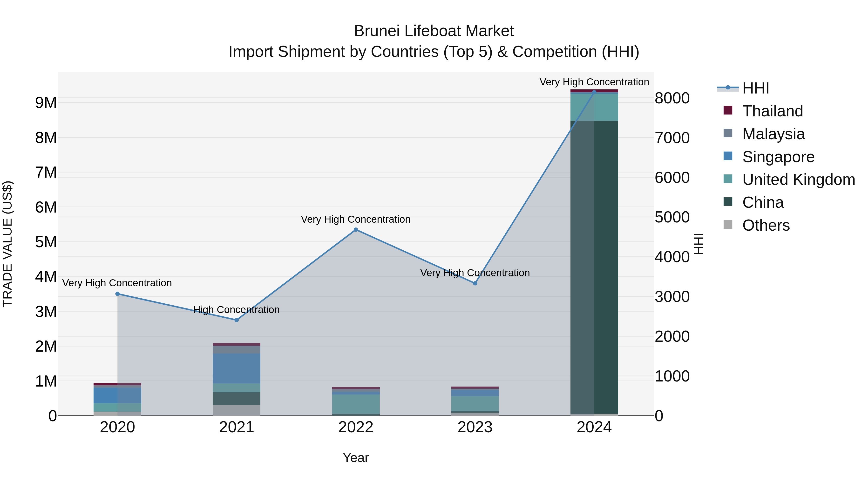Click 'Very High Concentration' label above 2023
868x488 pixels.
click(x=475, y=273)
